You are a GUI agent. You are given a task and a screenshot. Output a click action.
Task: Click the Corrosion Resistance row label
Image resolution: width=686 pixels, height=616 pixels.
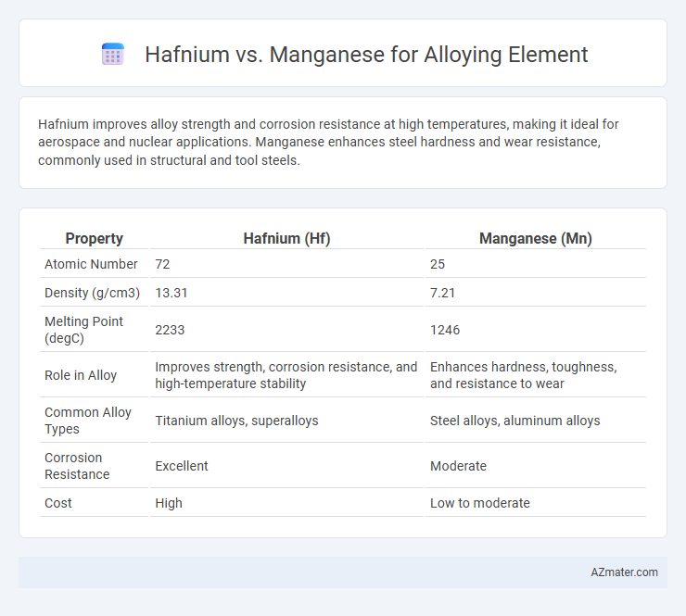77,466
